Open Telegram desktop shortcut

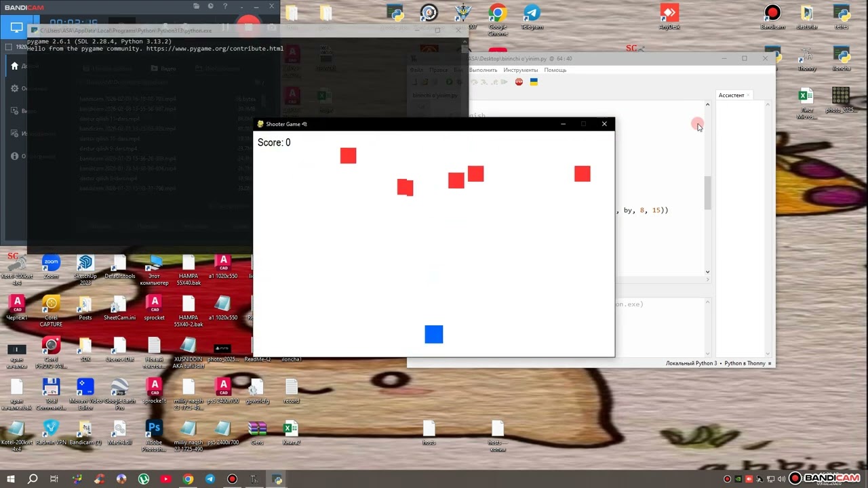(x=532, y=17)
